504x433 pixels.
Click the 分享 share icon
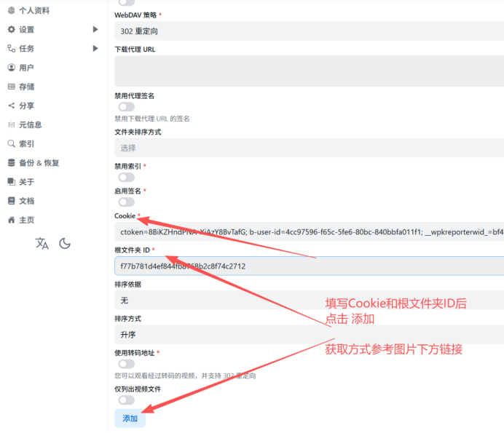pos(11,106)
